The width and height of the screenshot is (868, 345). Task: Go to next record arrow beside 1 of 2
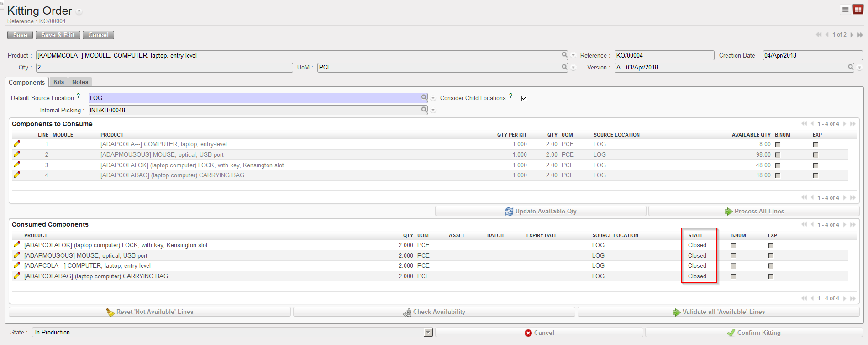pos(852,35)
